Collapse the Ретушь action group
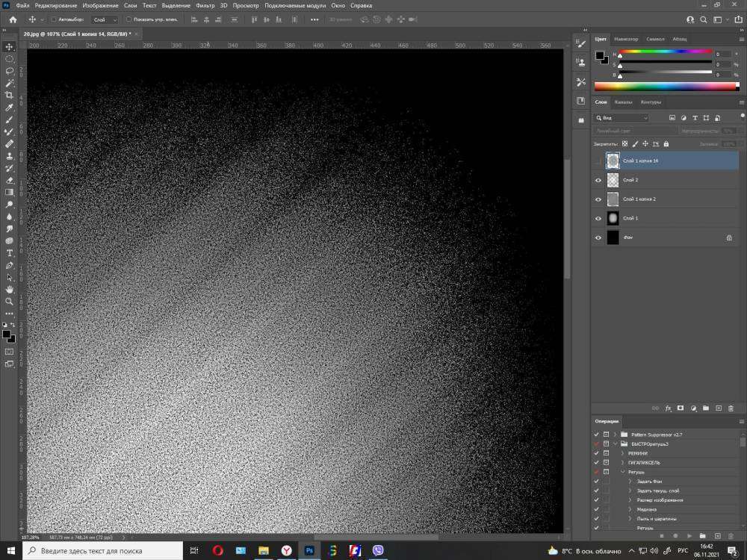The height and width of the screenshot is (560, 747). pyautogui.click(x=622, y=472)
